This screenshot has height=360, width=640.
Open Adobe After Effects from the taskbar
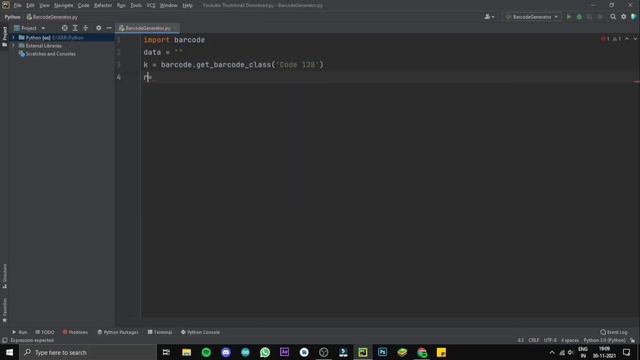(x=284, y=352)
